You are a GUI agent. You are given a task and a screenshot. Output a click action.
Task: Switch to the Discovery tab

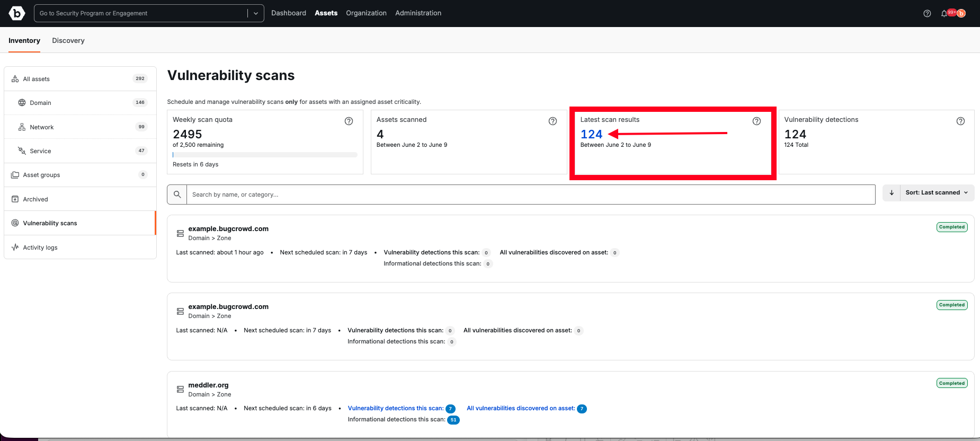68,41
